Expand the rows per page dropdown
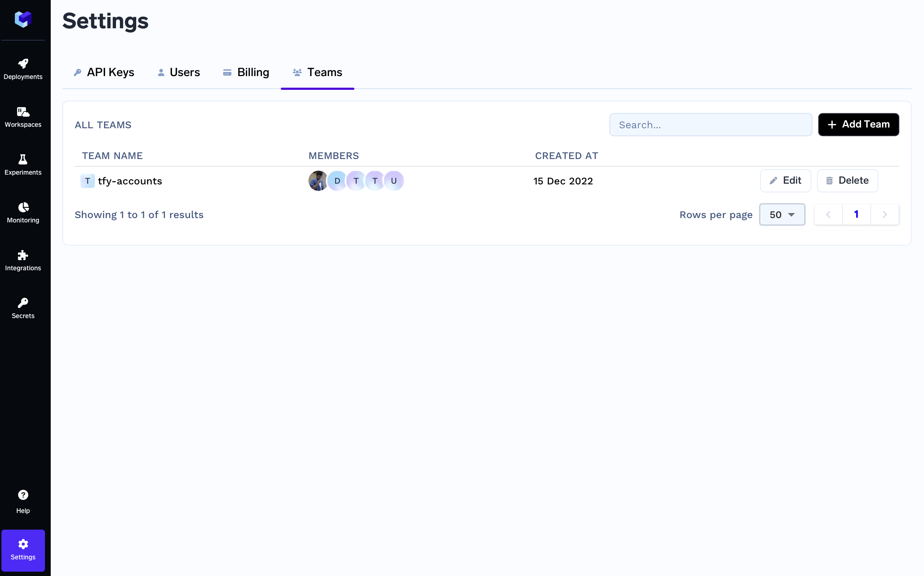Viewport: 924px width, 576px height. click(x=782, y=214)
